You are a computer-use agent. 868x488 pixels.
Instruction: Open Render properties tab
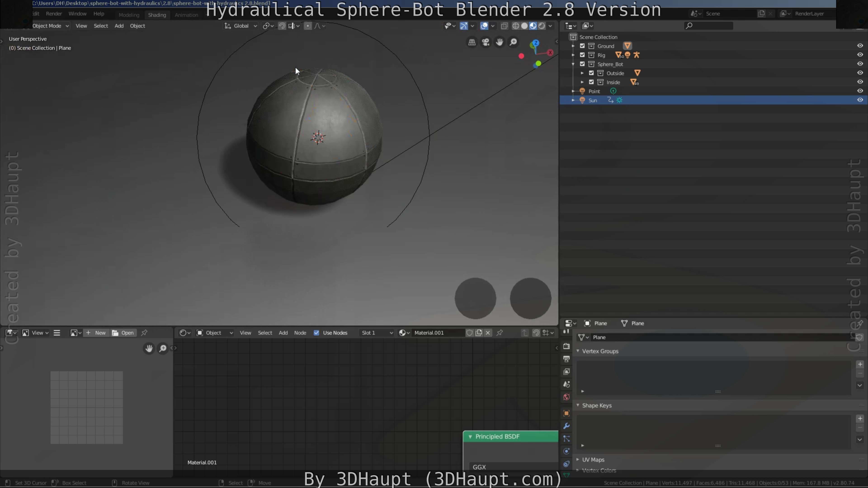click(x=566, y=346)
